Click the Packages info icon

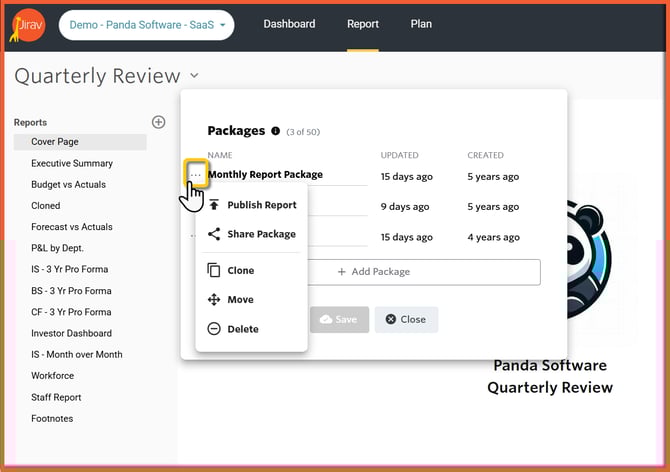point(276,131)
